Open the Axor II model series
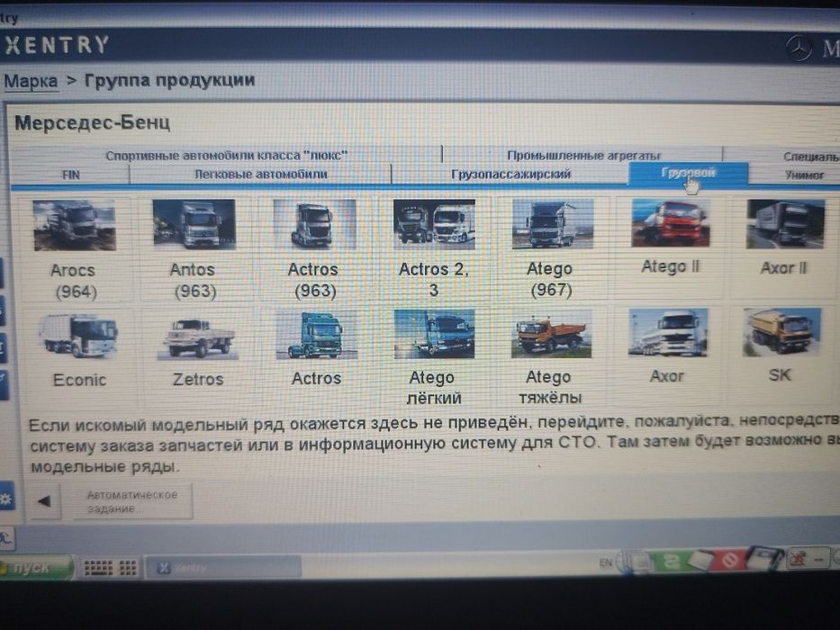This screenshot has width=840, height=630. point(785,223)
